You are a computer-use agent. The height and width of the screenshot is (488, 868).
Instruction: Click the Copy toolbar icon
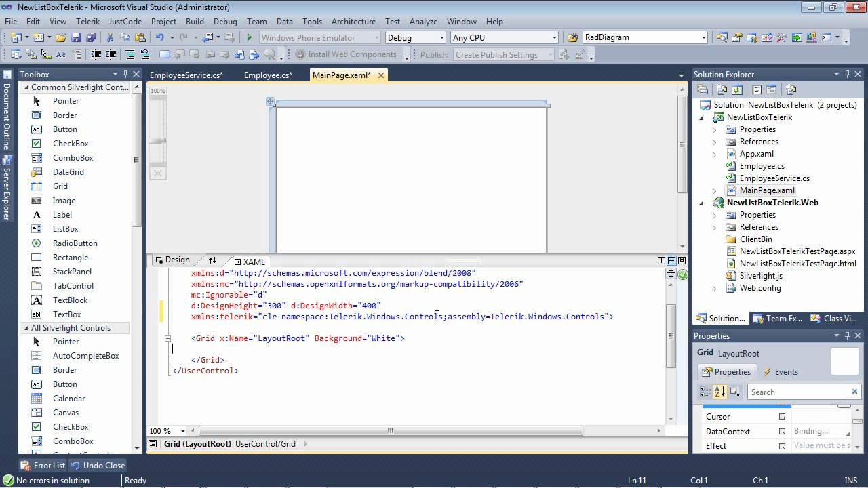tap(125, 38)
